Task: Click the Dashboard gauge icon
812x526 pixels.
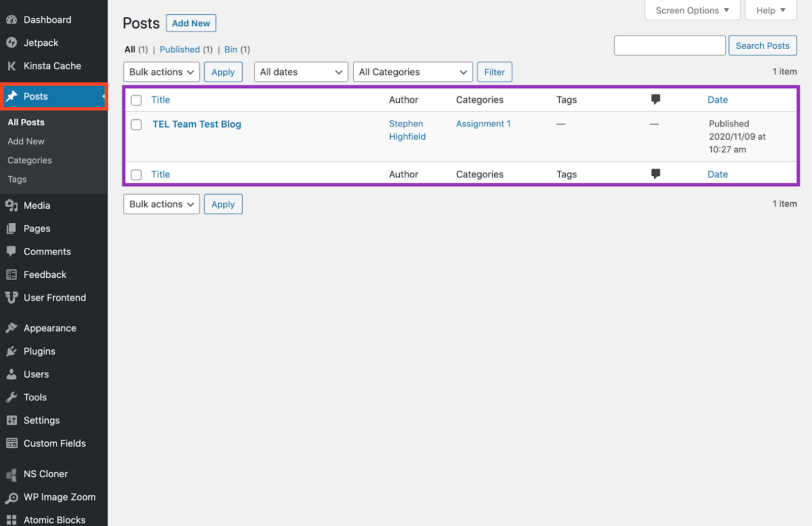Action: (12, 20)
